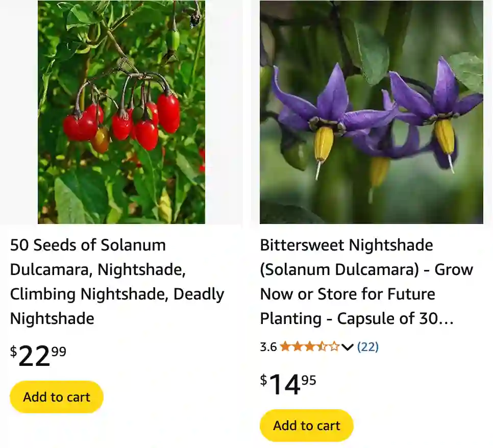
Task: Add the $22.99 seeds to cart
Action: (x=56, y=397)
